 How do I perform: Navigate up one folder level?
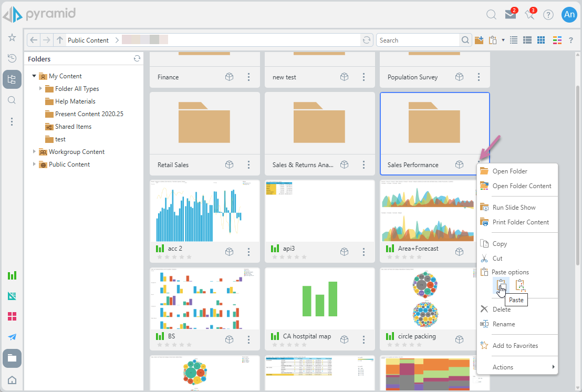click(60, 40)
